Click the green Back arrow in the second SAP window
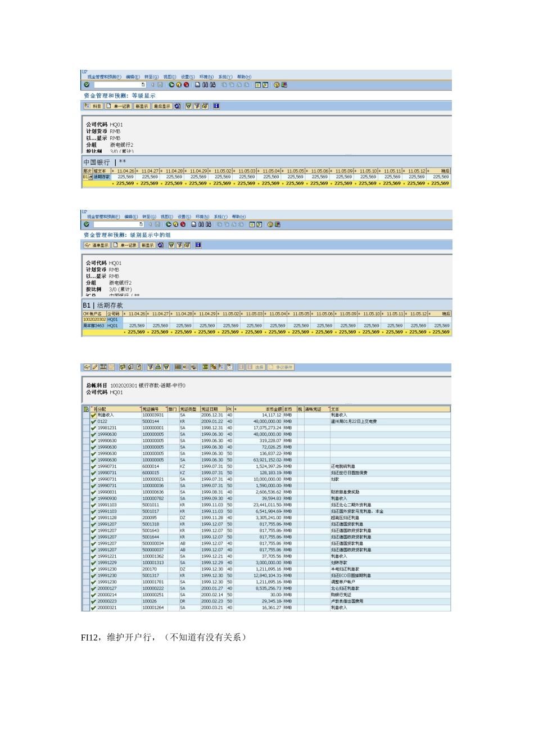 click(x=169, y=224)
